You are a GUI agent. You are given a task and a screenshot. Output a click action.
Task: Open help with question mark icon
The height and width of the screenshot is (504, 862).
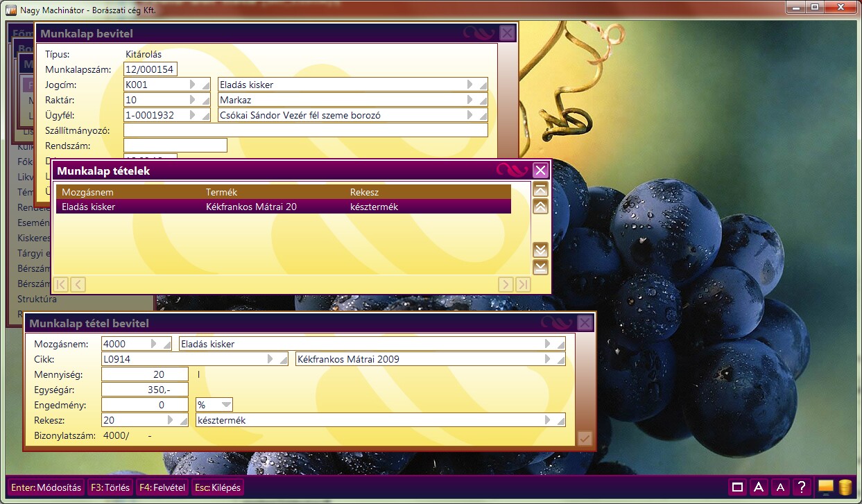coord(801,487)
